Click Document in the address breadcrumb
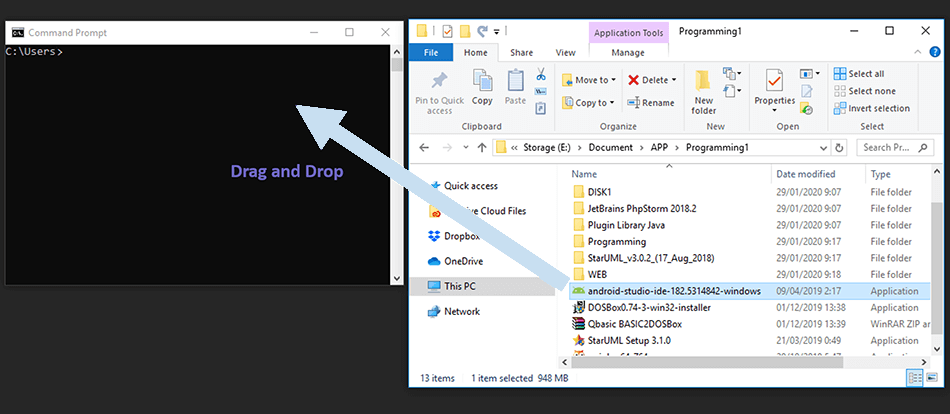The width and height of the screenshot is (950, 414). pos(610,147)
